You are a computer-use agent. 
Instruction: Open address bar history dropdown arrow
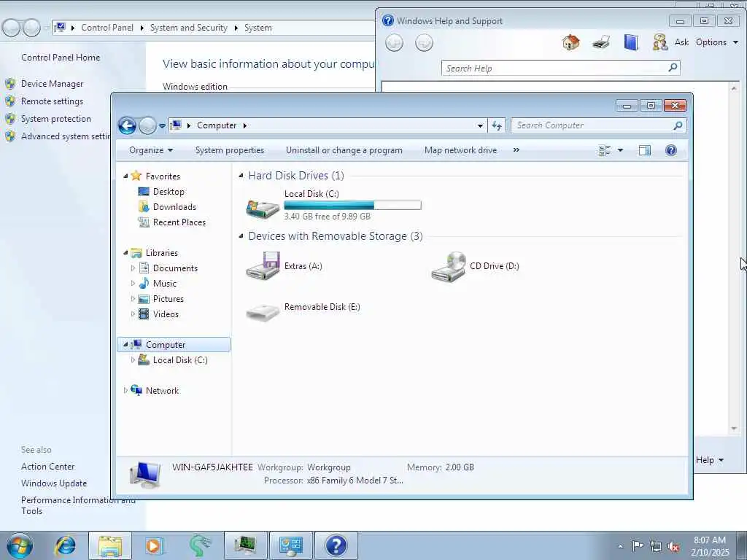click(x=480, y=125)
